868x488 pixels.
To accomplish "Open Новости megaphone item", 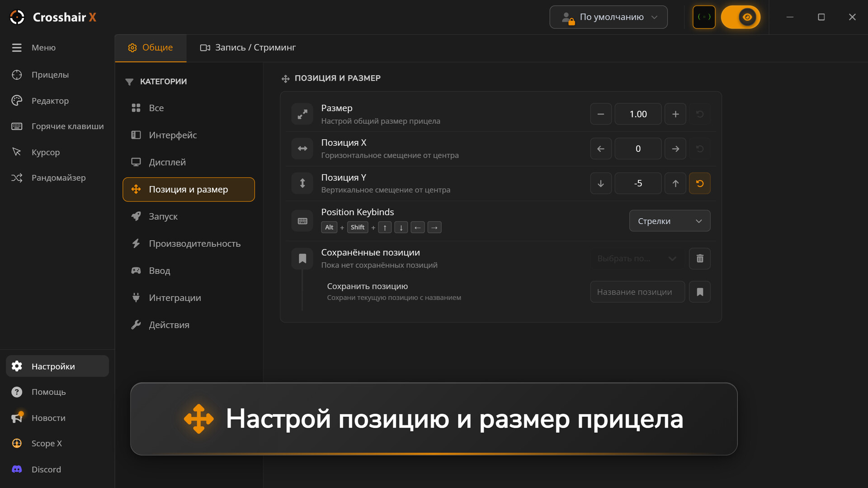I will 57,418.
